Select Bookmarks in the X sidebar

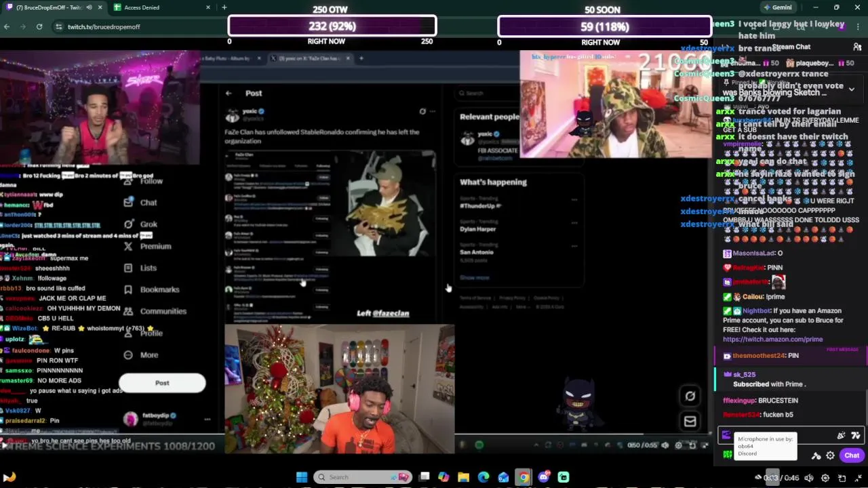(151, 289)
